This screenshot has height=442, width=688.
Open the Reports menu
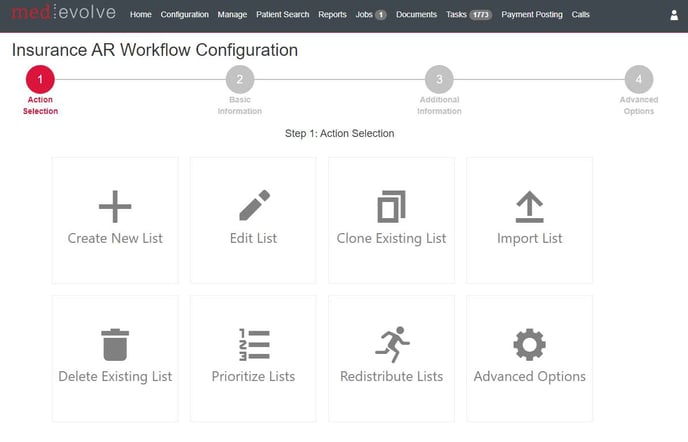click(332, 15)
